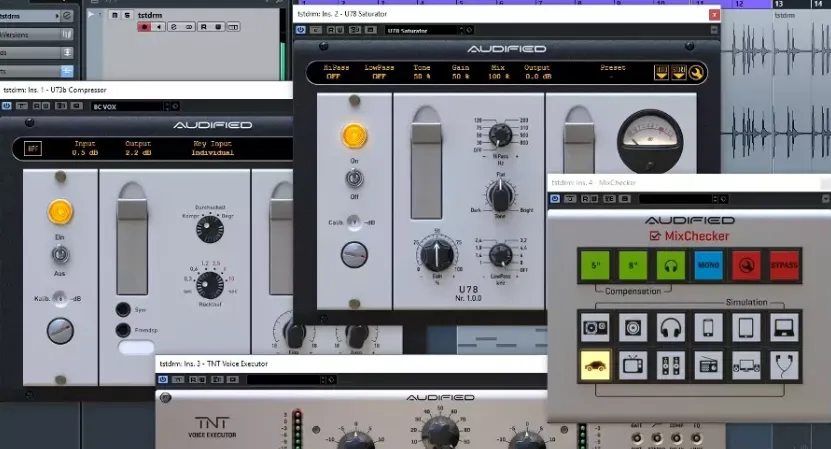
Task: Click Sym button on U73b Compressor
Action: click(x=123, y=309)
